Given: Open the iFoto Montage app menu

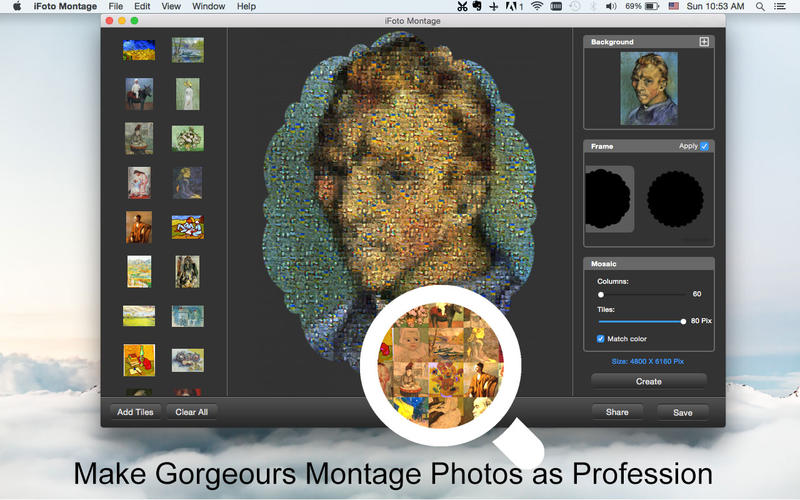Looking at the screenshot, I should coord(65,6).
